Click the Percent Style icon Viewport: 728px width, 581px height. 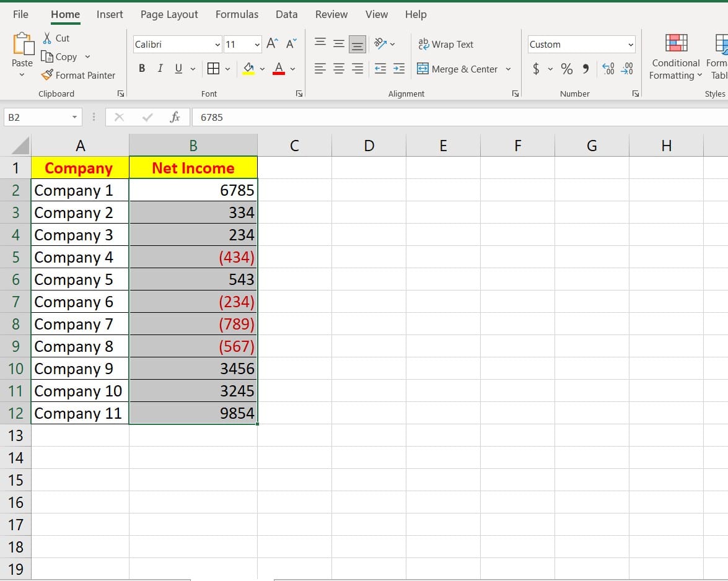click(x=566, y=69)
